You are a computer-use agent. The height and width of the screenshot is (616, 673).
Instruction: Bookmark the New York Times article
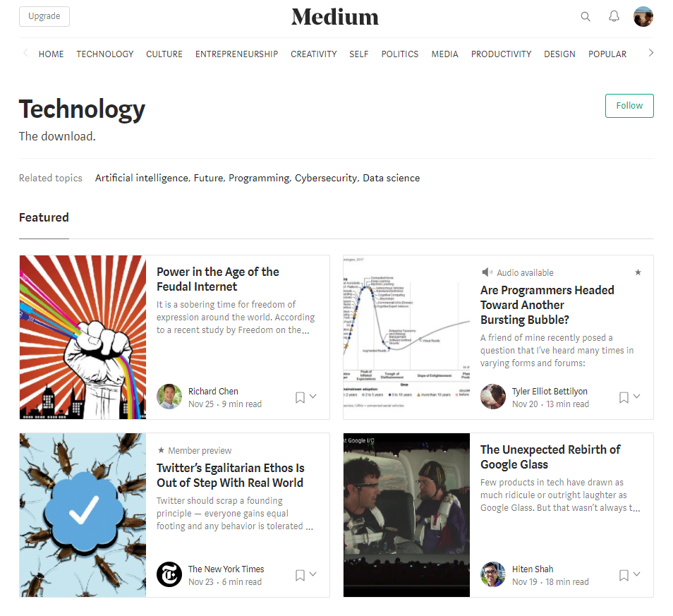click(300, 575)
